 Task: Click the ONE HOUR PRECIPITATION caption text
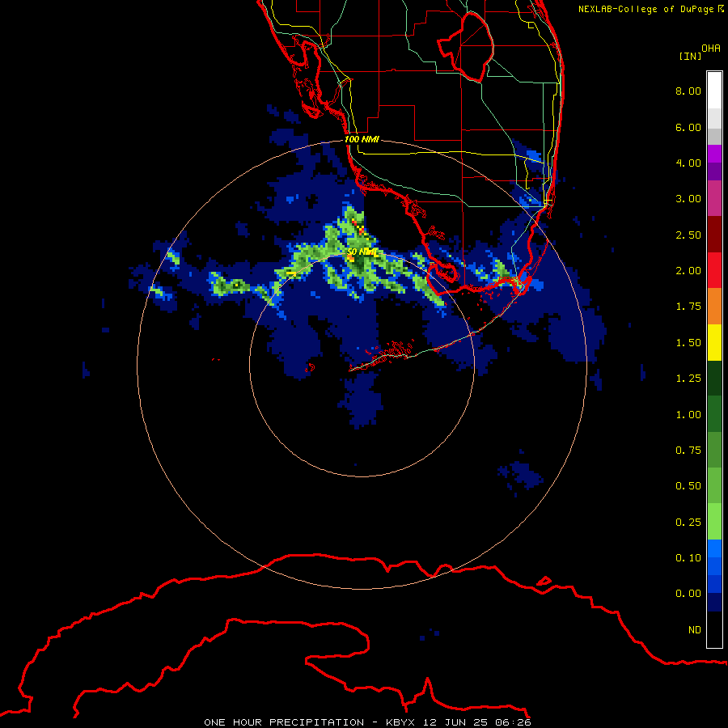(284, 722)
